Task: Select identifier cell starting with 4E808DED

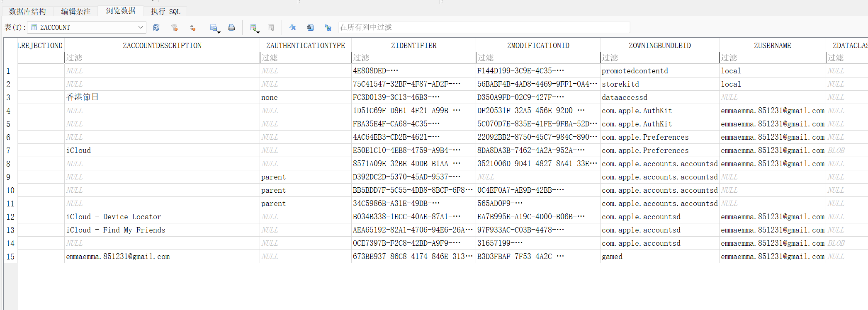Action: (x=414, y=71)
